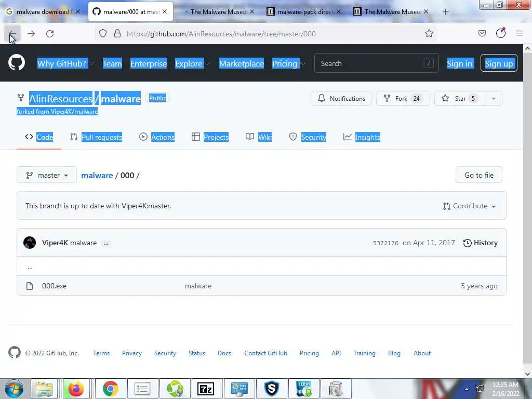Switch to 'malware-pack directory' tab

click(x=304, y=11)
